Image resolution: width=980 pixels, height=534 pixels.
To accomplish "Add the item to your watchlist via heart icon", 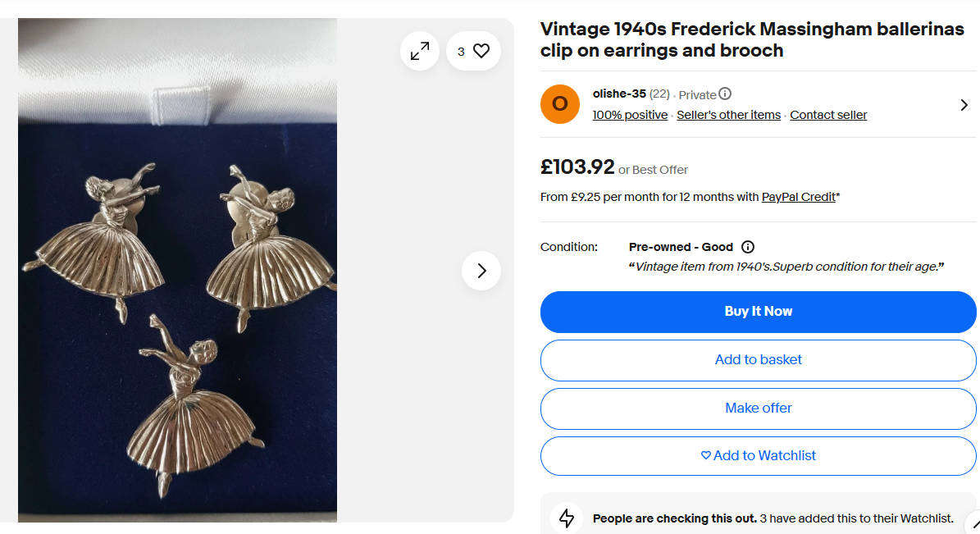I will pyautogui.click(x=483, y=50).
